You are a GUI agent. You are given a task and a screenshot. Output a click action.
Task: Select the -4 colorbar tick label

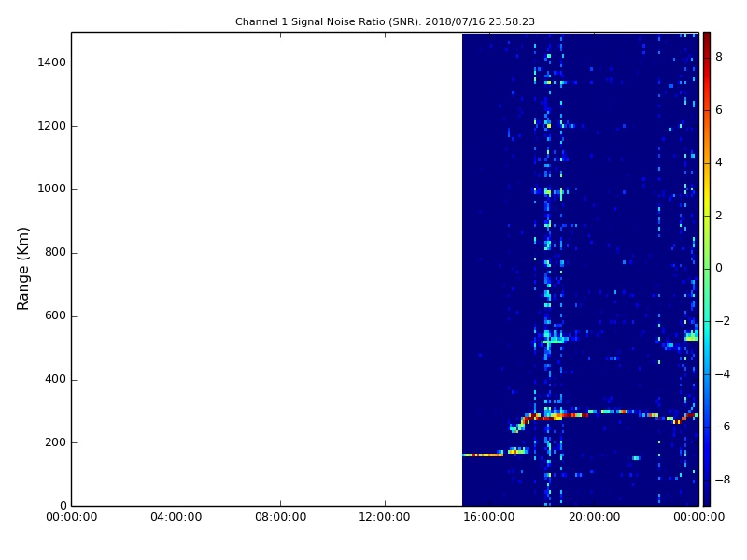[722, 373]
